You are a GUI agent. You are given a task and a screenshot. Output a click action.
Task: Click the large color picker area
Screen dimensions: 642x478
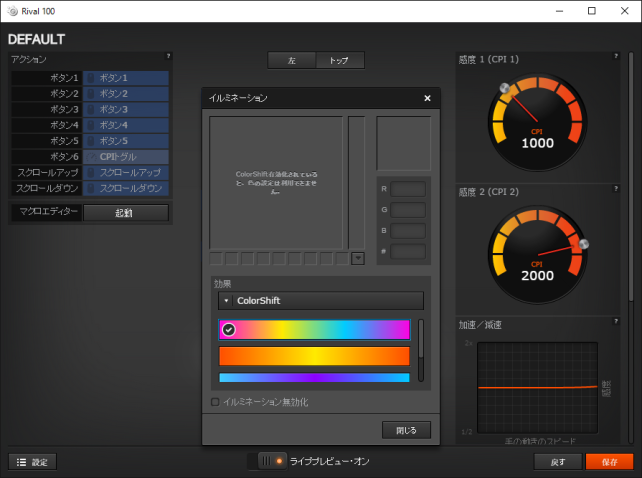pyautogui.click(x=276, y=183)
